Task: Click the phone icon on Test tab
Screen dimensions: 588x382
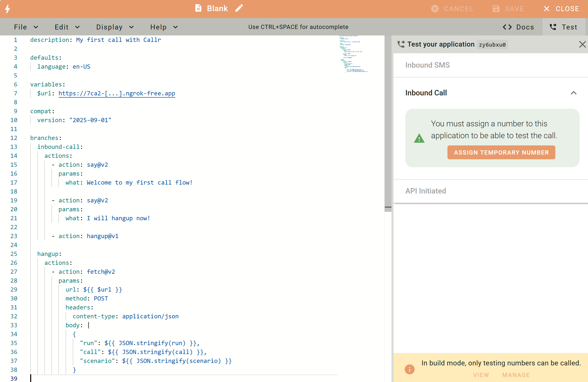Action: click(553, 27)
